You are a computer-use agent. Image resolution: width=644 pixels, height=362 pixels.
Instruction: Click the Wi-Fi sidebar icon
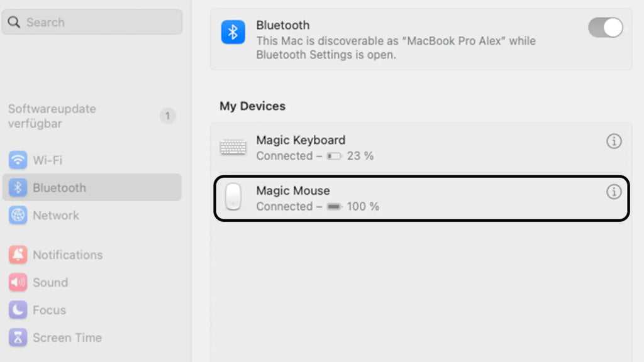18,160
